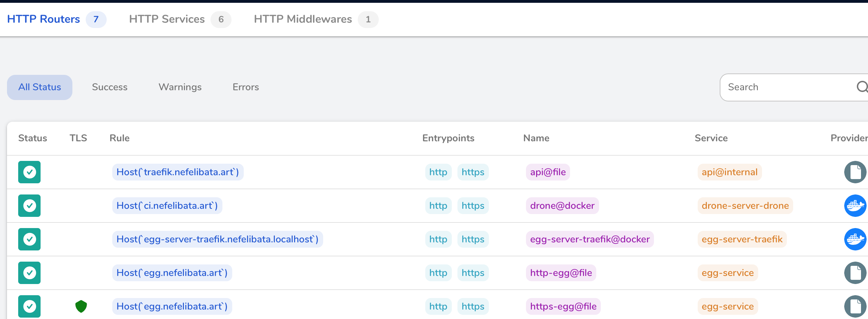Open the drone@docker router name
Viewport: 868px width, 319px height.
click(562, 206)
